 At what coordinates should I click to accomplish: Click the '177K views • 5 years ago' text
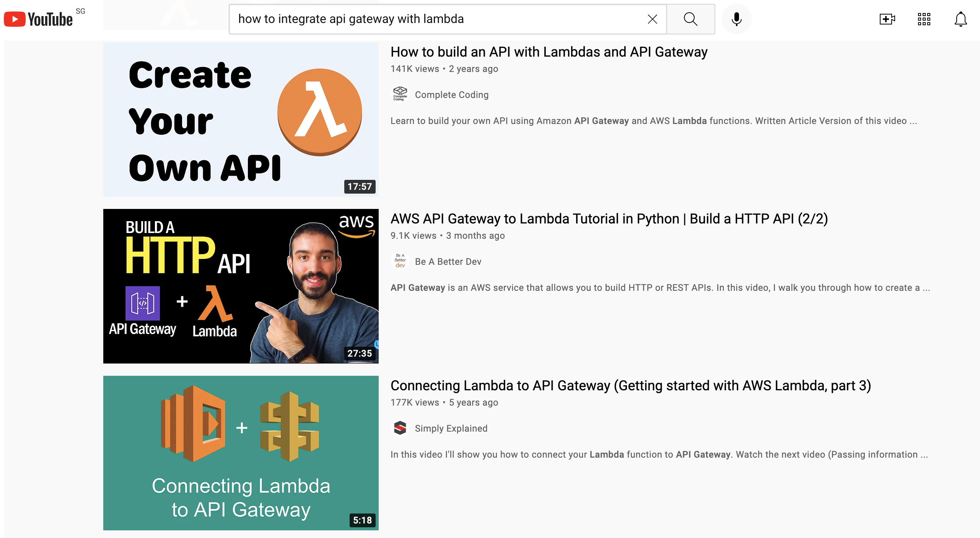click(444, 403)
